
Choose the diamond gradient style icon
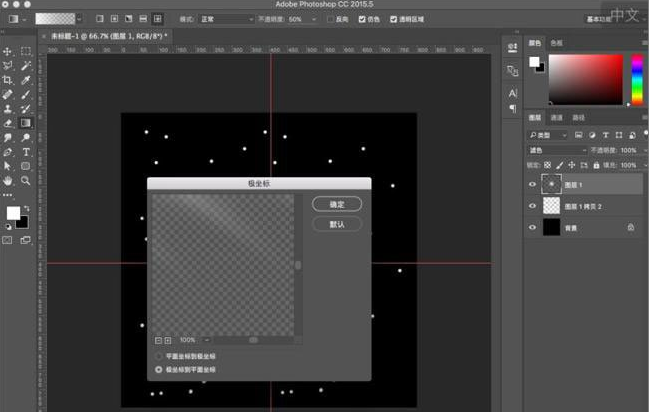158,19
